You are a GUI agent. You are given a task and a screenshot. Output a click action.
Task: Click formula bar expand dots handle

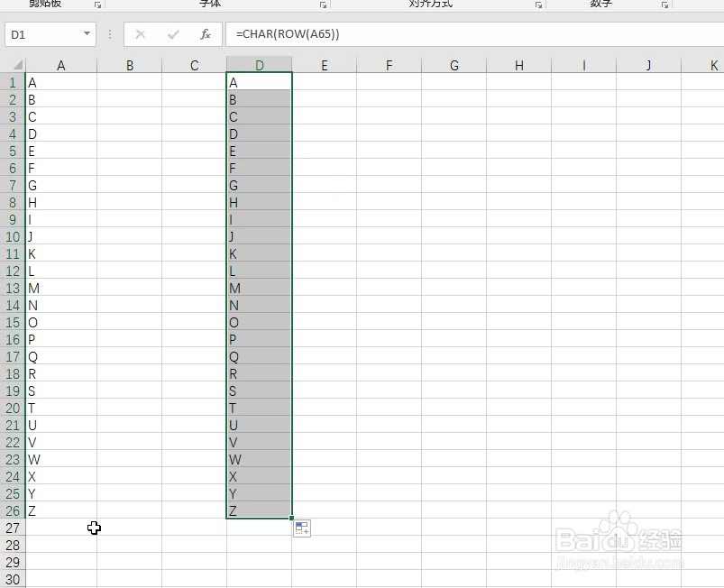pyautogui.click(x=110, y=34)
